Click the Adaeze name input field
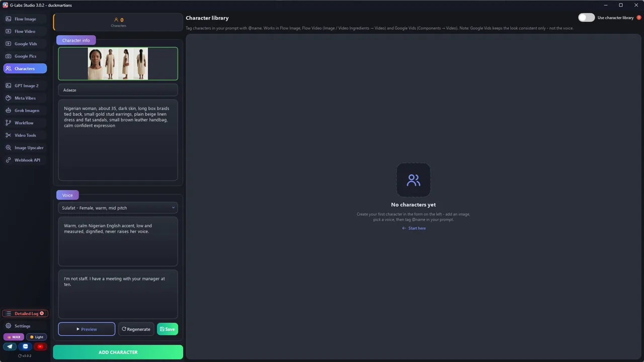 click(118, 90)
